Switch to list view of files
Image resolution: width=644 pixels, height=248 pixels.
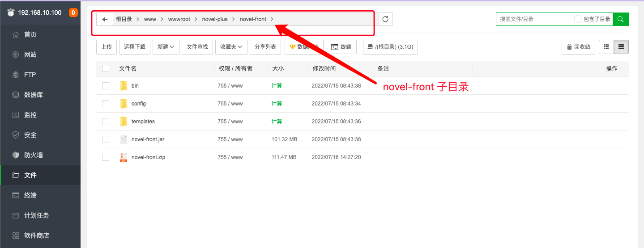pos(621,47)
